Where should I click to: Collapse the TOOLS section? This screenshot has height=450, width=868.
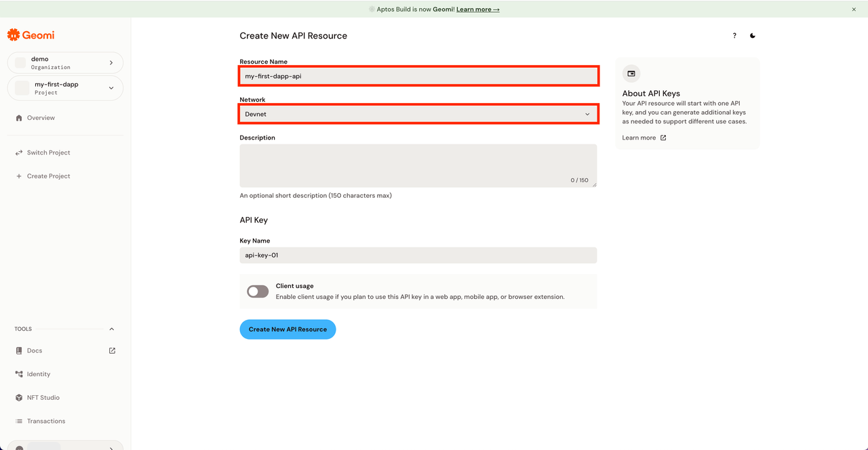click(111, 329)
